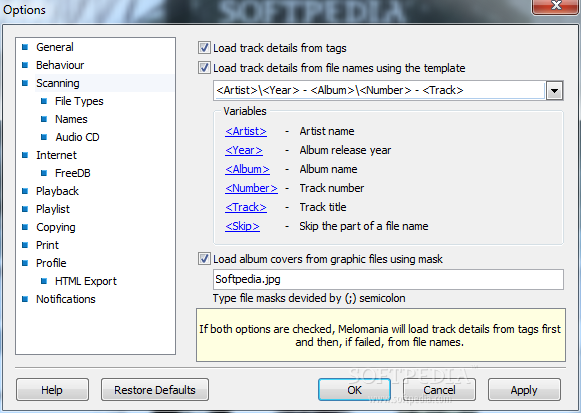Click the blue bullet icon beside Scanning
The image size is (581, 413).
pyautogui.click(x=25, y=83)
